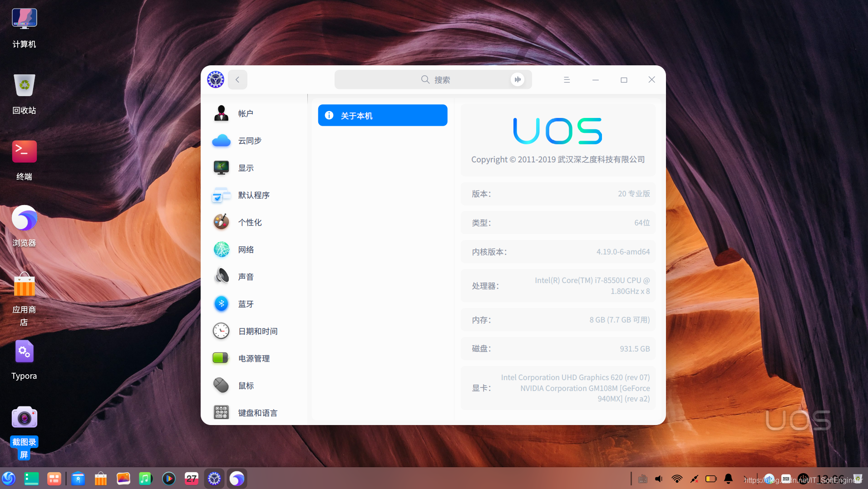
Task: Click the green show-desktop dock icon
Action: (31, 479)
